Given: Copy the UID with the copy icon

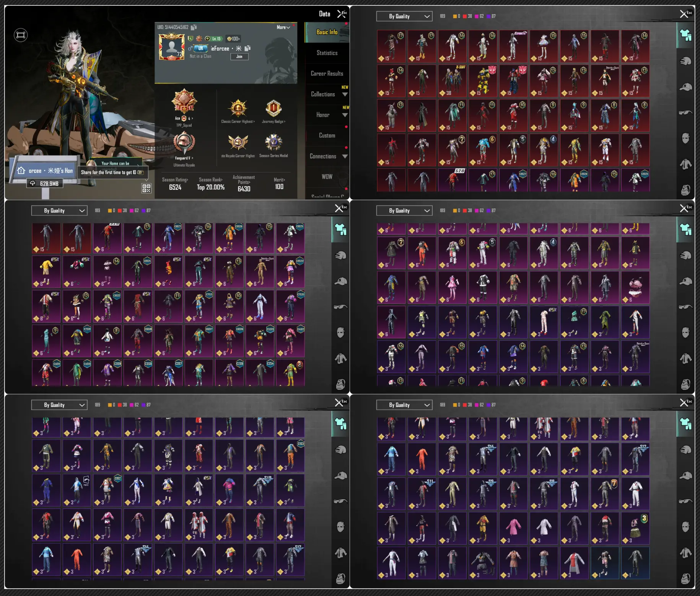Looking at the screenshot, I should (x=194, y=27).
